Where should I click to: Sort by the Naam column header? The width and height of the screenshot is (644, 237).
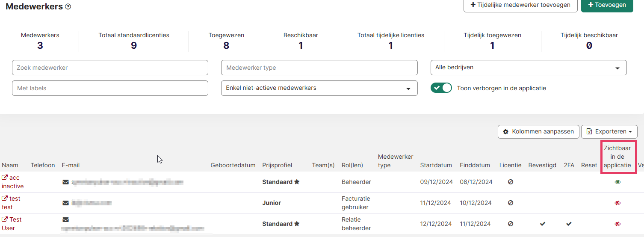(x=10, y=165)
